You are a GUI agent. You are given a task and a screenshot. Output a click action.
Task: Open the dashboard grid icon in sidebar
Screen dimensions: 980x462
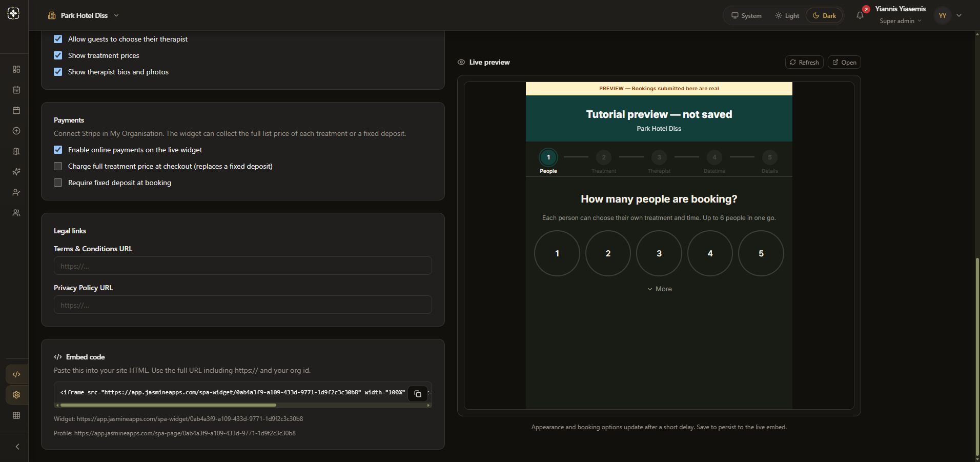click(x=16, y=69)
